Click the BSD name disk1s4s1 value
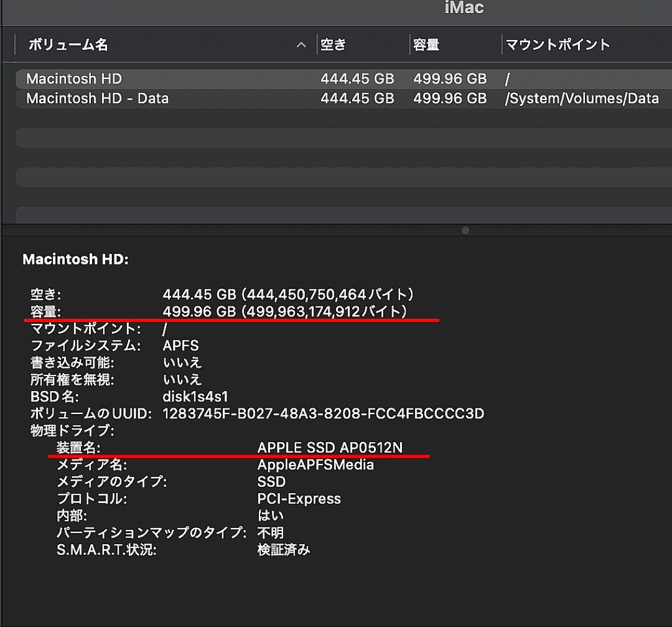This screenshot has width=672, height=627. (x=194, y=397)
